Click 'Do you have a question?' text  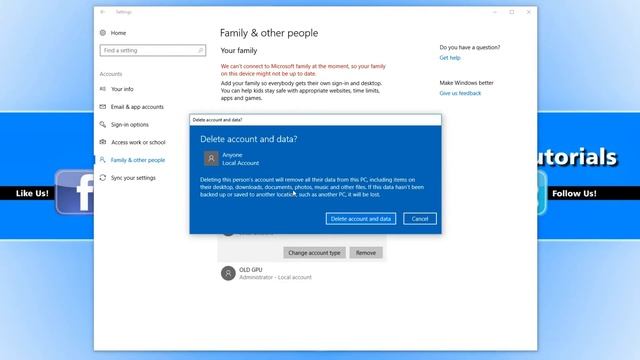click(470, 47)
